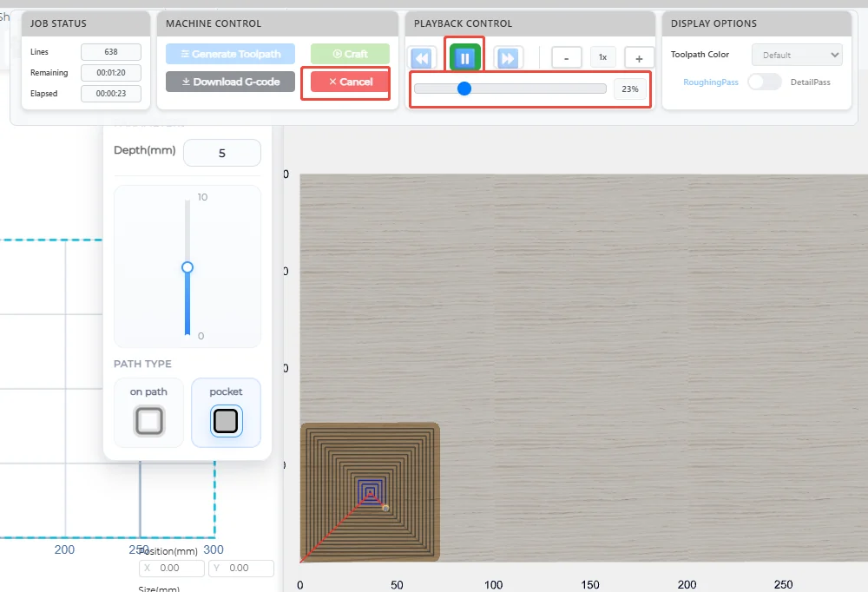Click the carved pocket preview on the workpiece

pos(370,492)
